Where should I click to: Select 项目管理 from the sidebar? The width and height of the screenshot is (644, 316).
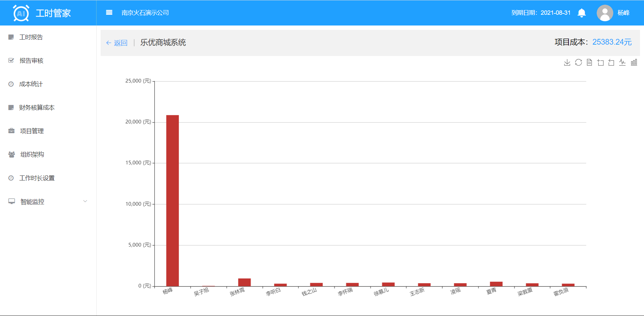(x=32, y=131)
